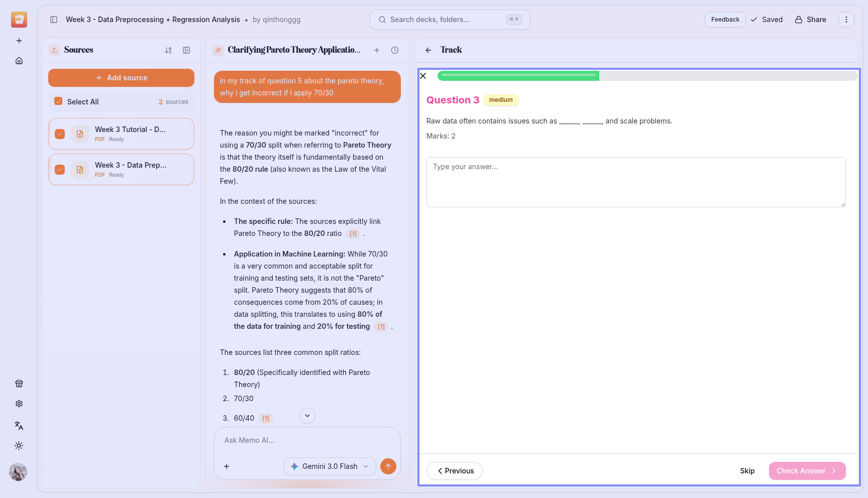Open the marketplace store icon
The height and width of the screenshot is (498, 868).
tap(19, 384)
